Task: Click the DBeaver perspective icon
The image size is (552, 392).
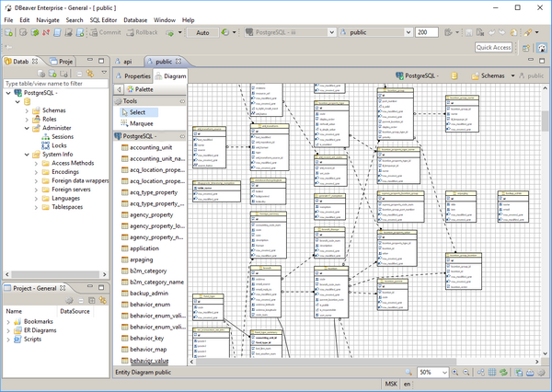Action: coord(542,48)
